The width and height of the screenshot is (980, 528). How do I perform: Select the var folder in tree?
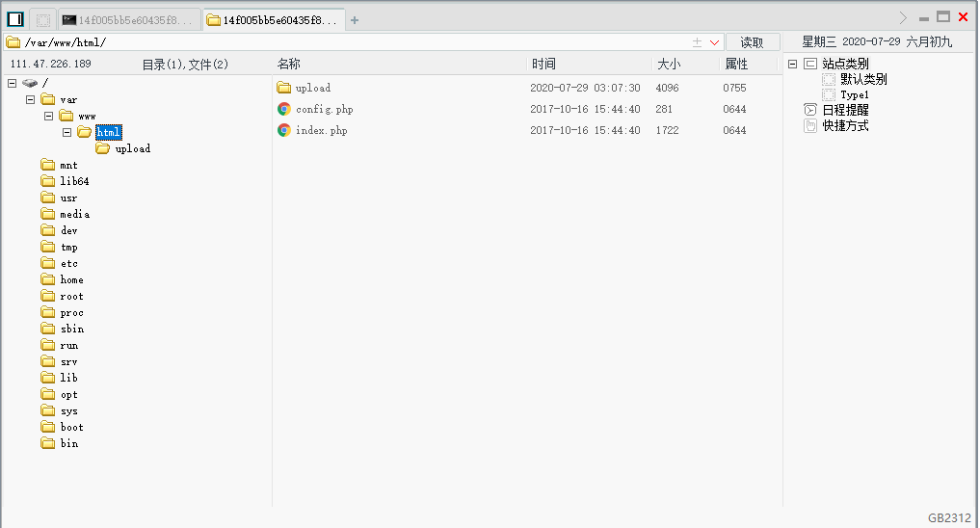pyautogui.click(x=59, y=99)
